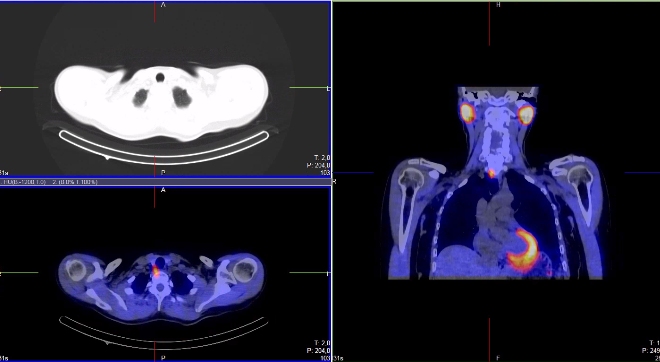The height and width of the screenshot is (362, 660).
Task: Click 'P: 204,0' overlay in the CT lung-window pane
Action: coord(319,165)
